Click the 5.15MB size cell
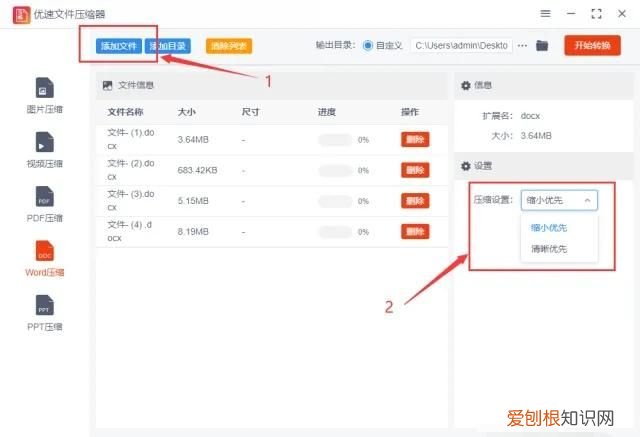The image size is (640, 437). pyautogui.click(x=193, y=201)
